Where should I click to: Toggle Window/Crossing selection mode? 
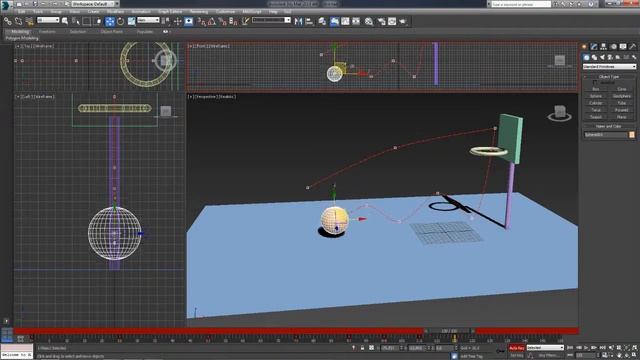98,21
